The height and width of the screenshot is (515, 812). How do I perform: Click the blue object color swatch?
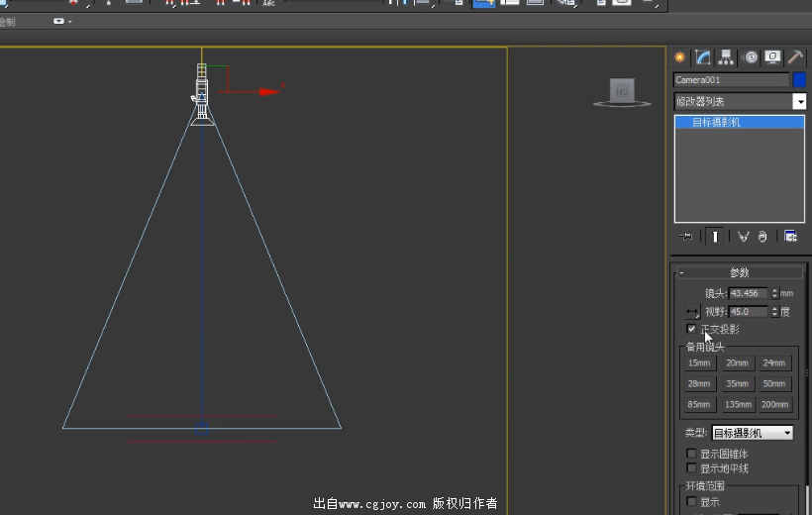[800, 80]
